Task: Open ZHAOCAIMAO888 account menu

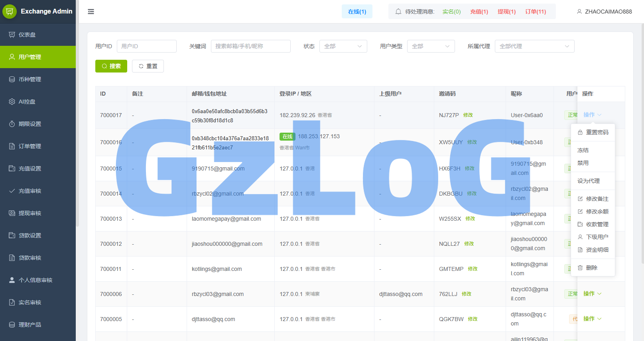Action: coord(604,12)
